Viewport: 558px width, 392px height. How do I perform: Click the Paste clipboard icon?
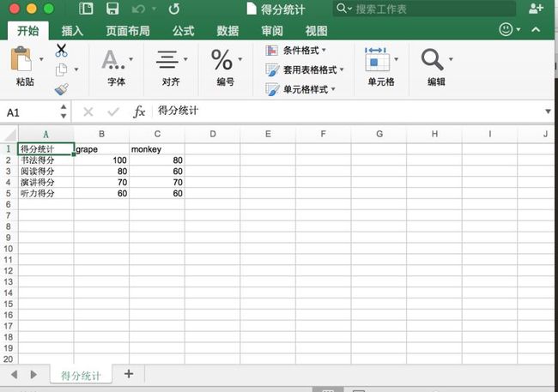click(21, 58)
